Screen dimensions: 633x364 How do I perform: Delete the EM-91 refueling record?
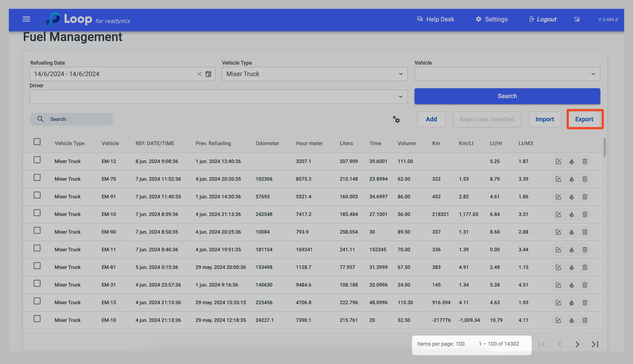(x=584, y=197)
